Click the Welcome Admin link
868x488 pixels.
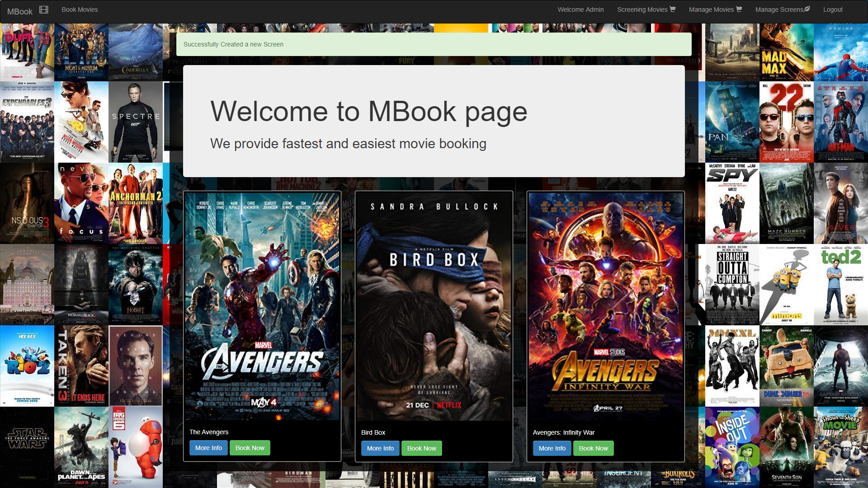(x=580, y=9)
